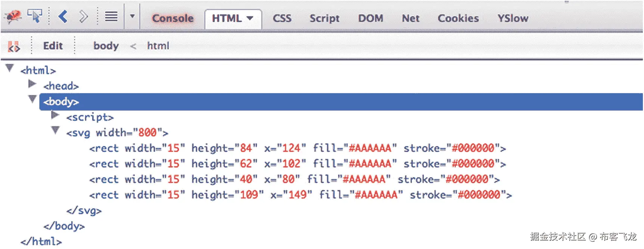Click the back arrow button
Viewport: 644px width, 249px height.
(63, 16)
